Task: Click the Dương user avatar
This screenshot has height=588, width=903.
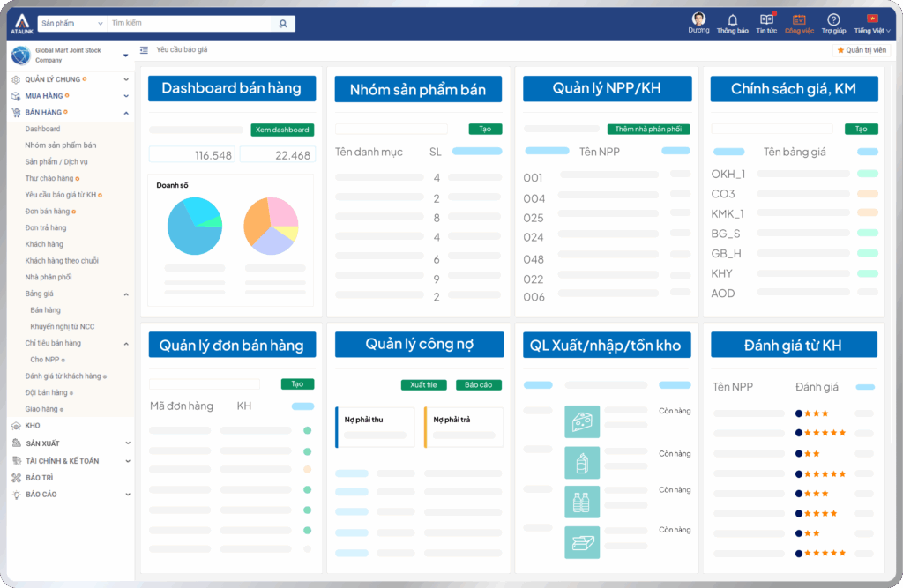Action: tap(698, 19)
